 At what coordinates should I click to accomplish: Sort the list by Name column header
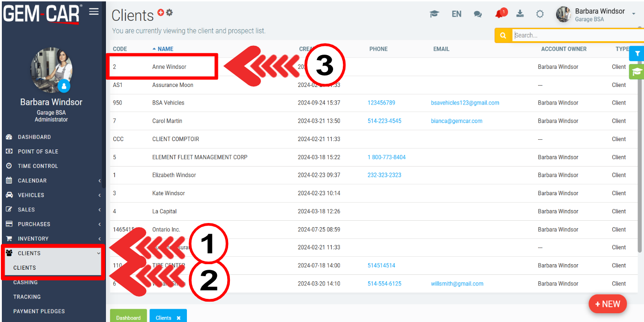point(165,49)
